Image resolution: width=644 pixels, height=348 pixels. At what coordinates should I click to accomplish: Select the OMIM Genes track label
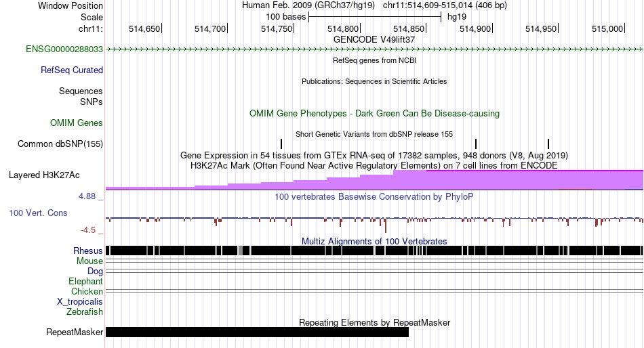tap(77, 123)
